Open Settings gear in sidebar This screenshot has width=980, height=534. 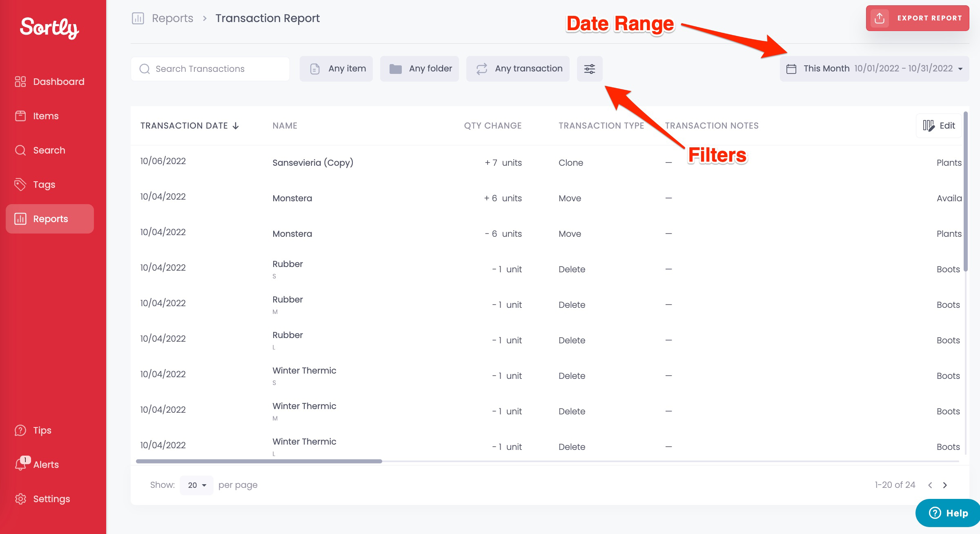pyautogui.click(x=20, y=499)
